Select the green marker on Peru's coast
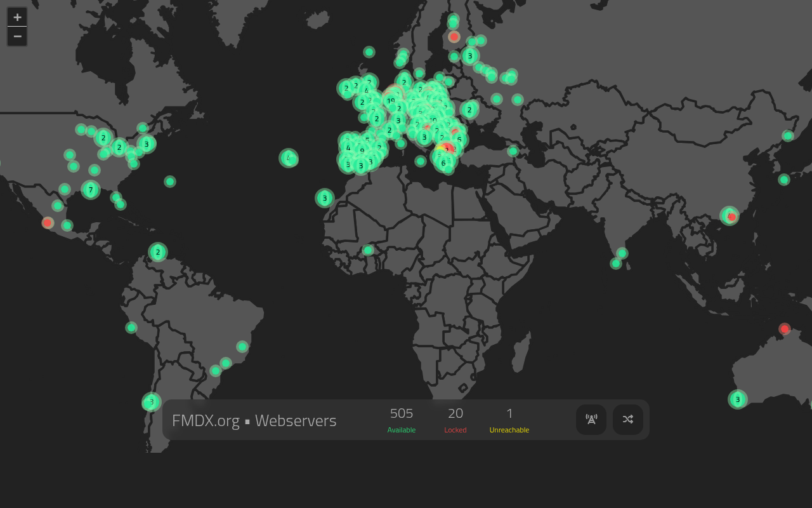Screen dimensions: 812x508 (x=131, y=328)
